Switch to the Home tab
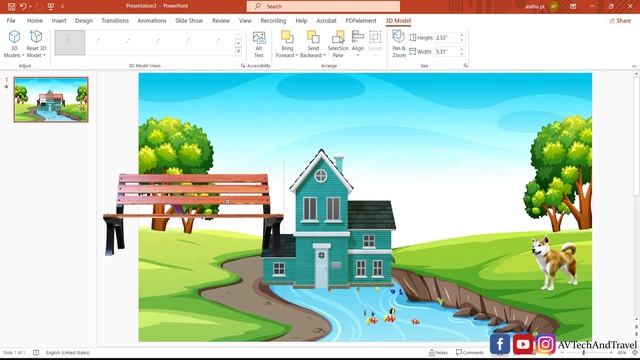 (x=35, y=20)
